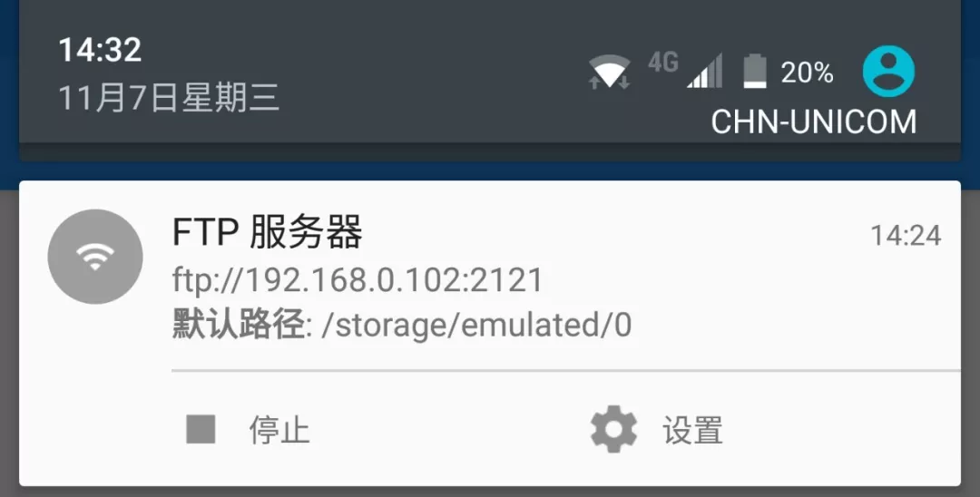Stop the FTP server via 停止 label
980x497 pixels.
tap(279, 430)
